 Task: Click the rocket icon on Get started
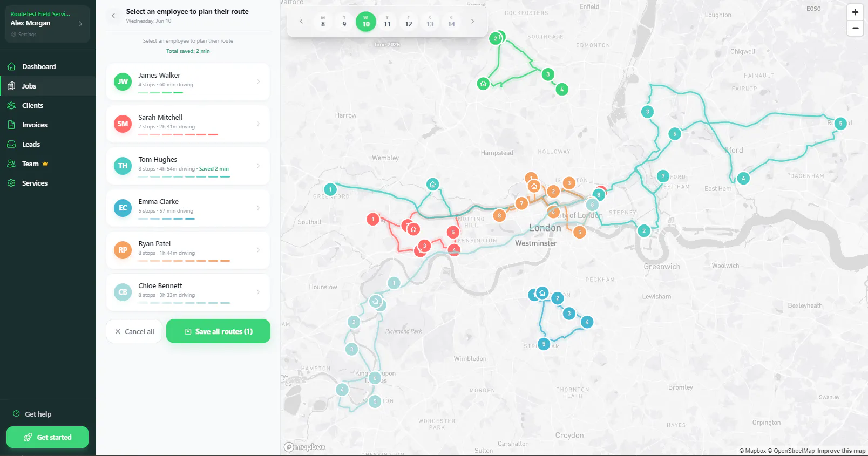[28, 437]
